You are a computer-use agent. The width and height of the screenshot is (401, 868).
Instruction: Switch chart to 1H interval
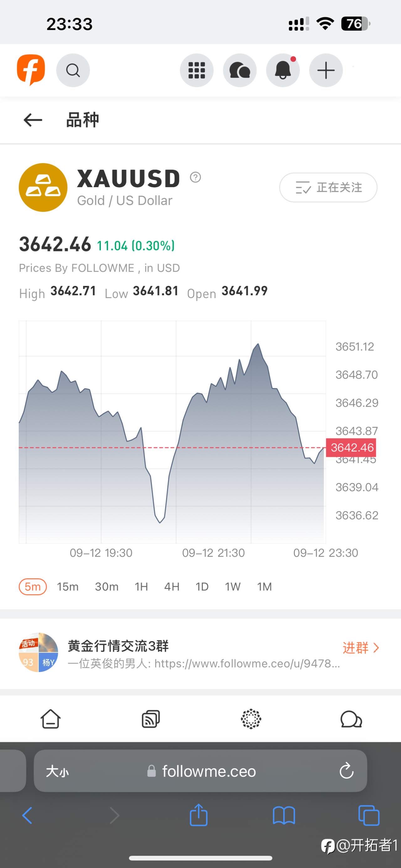141,587
